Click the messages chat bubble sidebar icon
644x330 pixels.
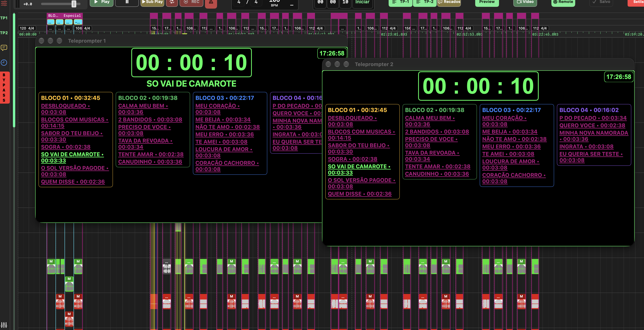pos(4,48)
